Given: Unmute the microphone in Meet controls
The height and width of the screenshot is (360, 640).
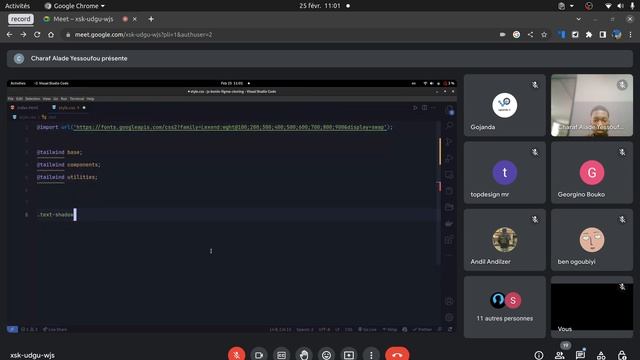Looking at the screenshot, I should (x=236, y=354).
